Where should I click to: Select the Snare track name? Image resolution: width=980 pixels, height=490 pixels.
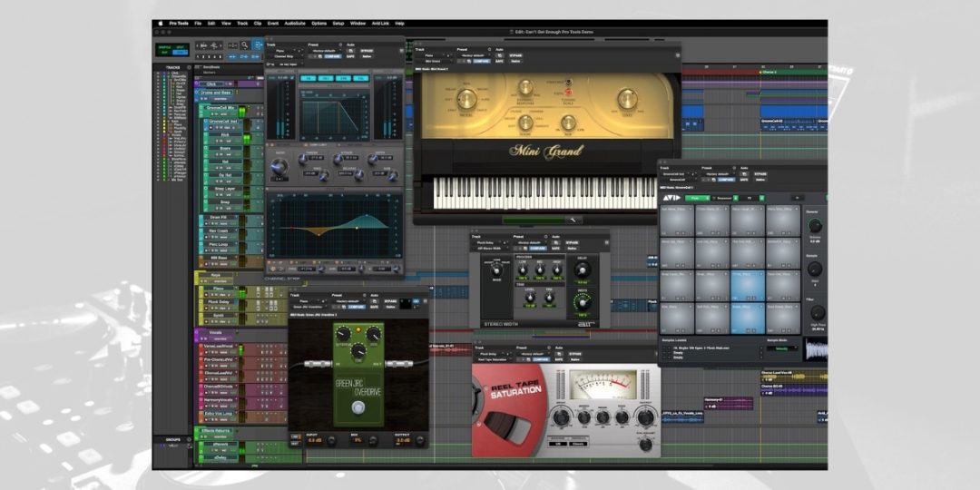point(225,149)
